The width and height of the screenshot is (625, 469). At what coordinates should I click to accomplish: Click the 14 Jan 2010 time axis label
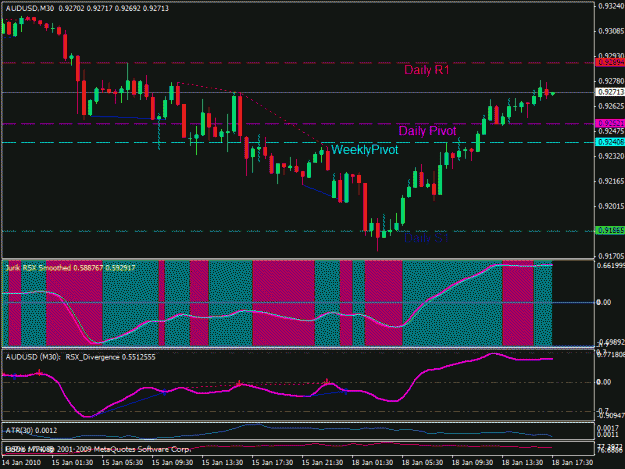tap(22, 463)
